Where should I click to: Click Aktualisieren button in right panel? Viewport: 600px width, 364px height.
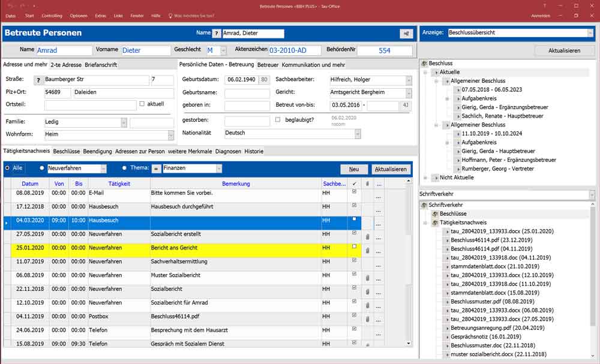[x=564, y=51]
